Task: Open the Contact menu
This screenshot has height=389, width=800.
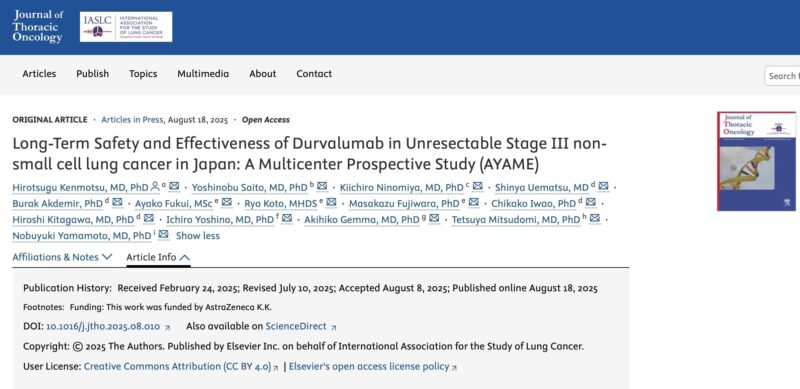Action: point(314,74)
